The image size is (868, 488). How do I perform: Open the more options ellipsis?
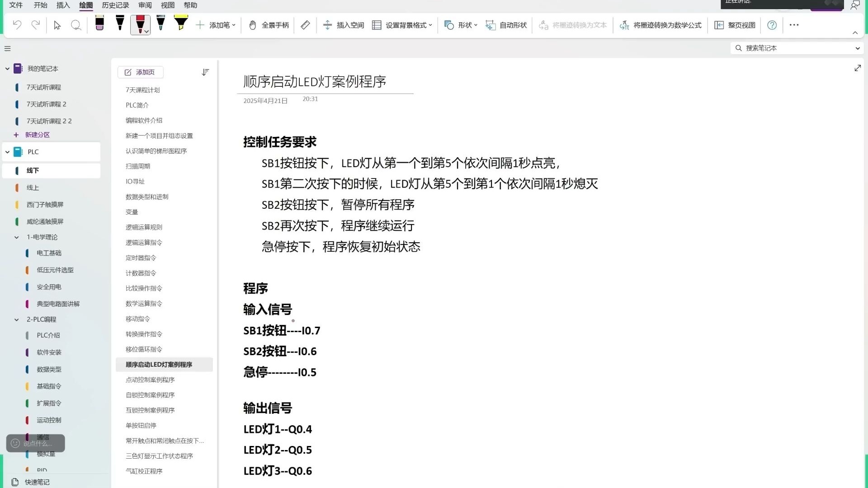point(794,25)
